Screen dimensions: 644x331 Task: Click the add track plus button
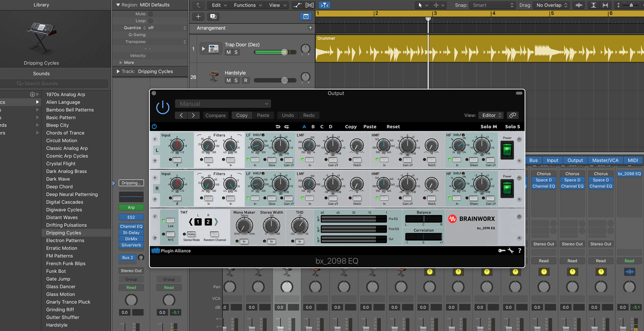198,17
